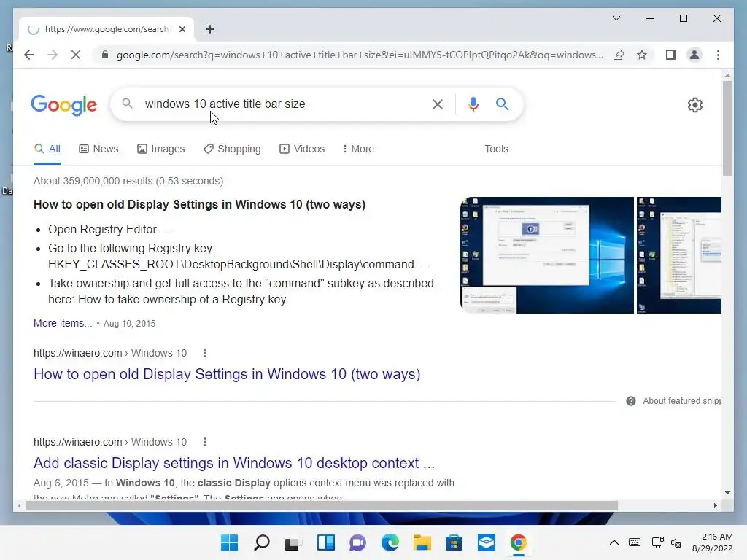Image resolution: width=747 pixels, height=560 pixels.
Task: Click the scroll-right arrow
Action: click(715, 506)
